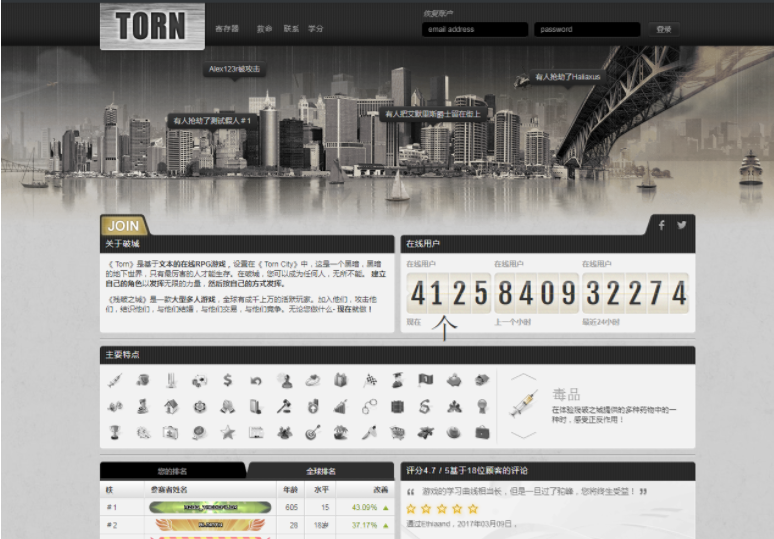Select the house feature icon
The image size is (774, 539).
[171, 406]
